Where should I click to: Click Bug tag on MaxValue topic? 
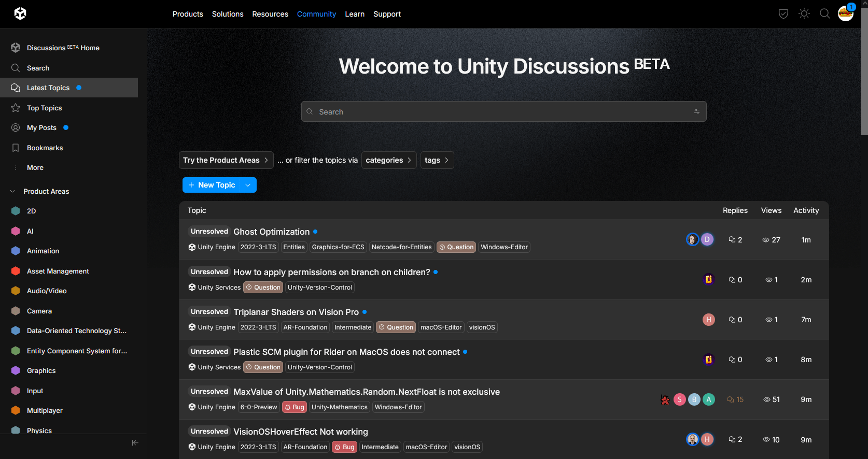pos(295,407)
